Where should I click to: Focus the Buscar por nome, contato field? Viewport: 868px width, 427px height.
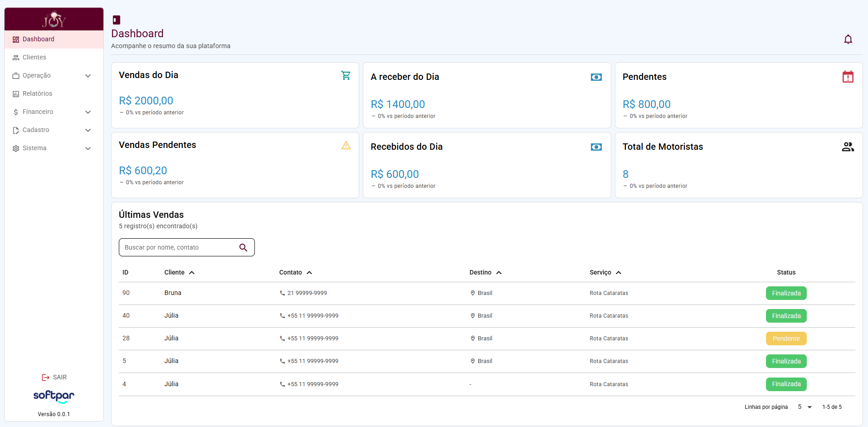point(187,247)
